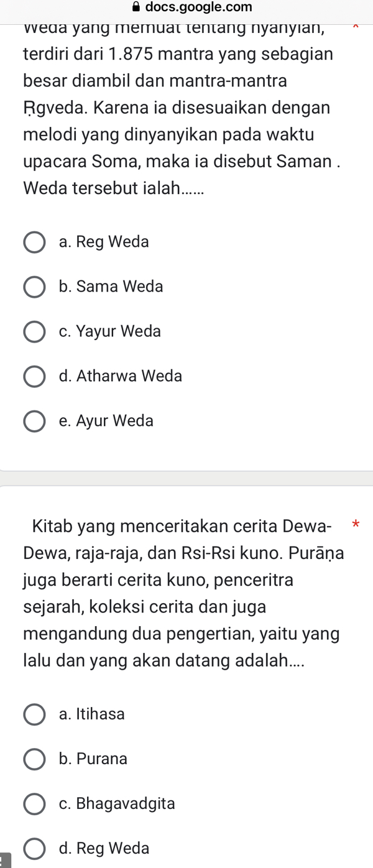Click the required asterisk on first question

(x=356, y=27)
